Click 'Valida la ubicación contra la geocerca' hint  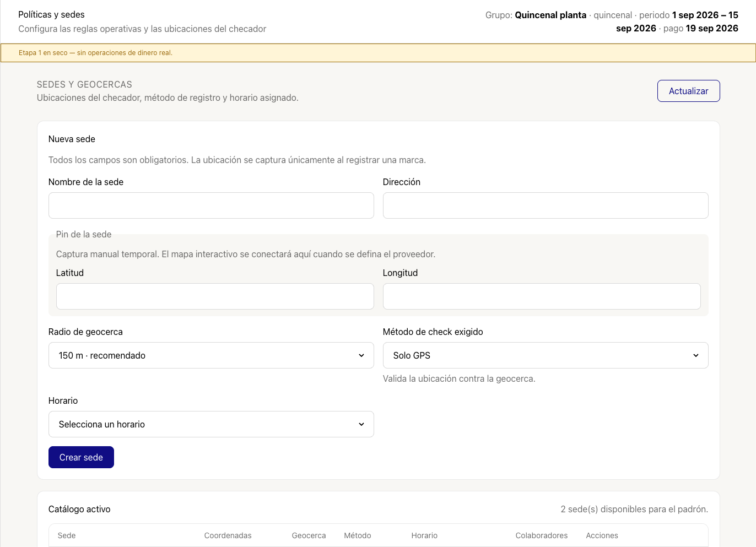(459, 378)
